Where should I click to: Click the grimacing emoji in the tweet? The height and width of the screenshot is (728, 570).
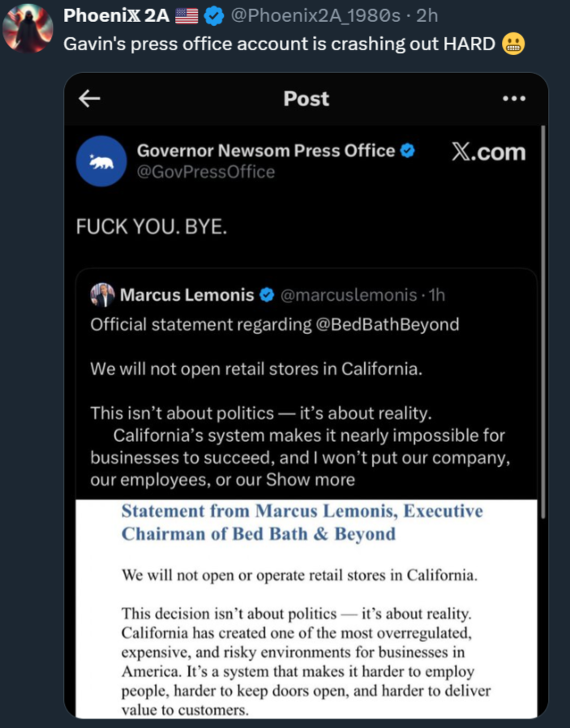click(x=513, y=44)
